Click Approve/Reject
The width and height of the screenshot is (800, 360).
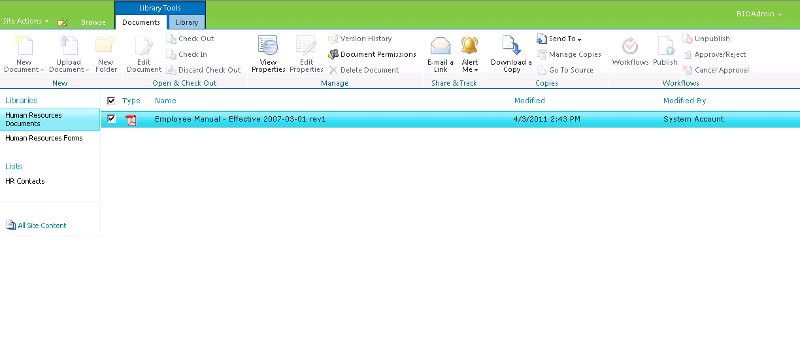[714, 55]
